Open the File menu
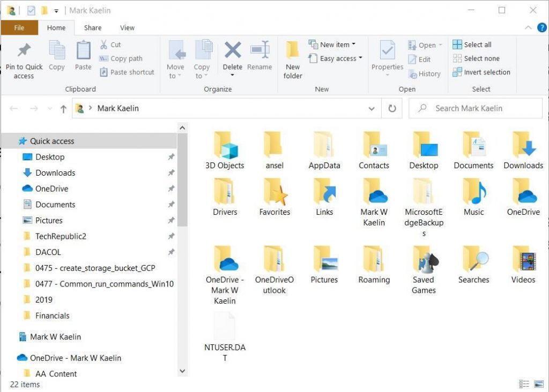Image resolution: width=549 pixels, height=392 pixels. tap(19, 27)
